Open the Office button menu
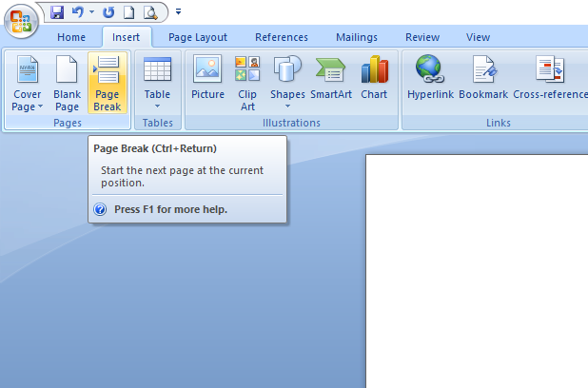This screenshot has height=388, width=588. [x=20, y=20]
